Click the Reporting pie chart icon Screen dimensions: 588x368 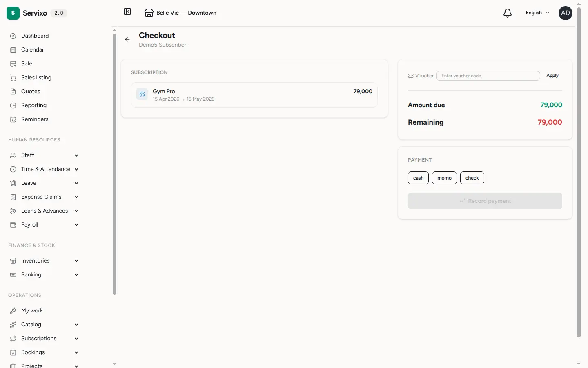click(13, 105)
